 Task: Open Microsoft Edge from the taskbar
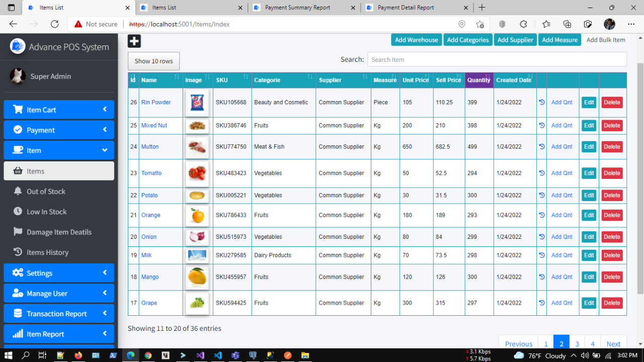pos(130,355)
